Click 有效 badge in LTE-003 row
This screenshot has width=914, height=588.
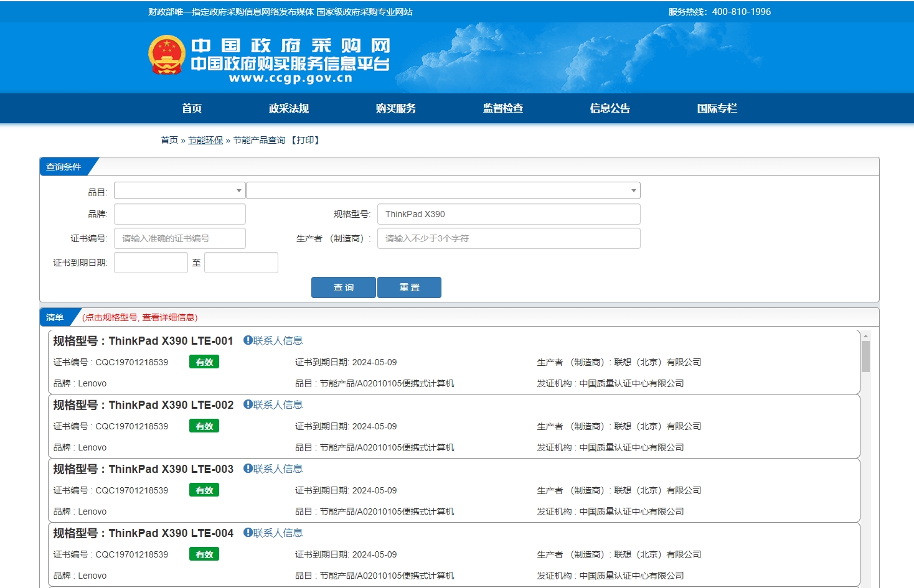pos(204,490)
